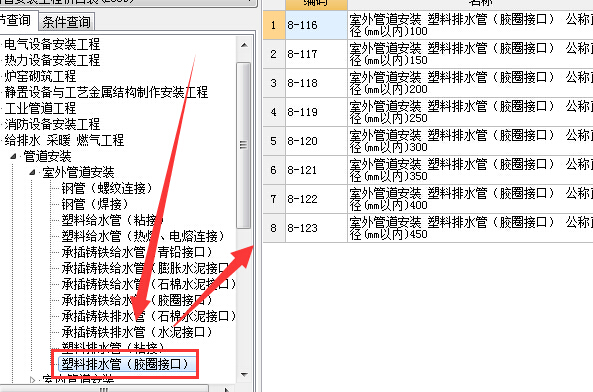Select row number 6 header
Screen dimensions: 593x392
pyautogui.click(x=274, y=170)
